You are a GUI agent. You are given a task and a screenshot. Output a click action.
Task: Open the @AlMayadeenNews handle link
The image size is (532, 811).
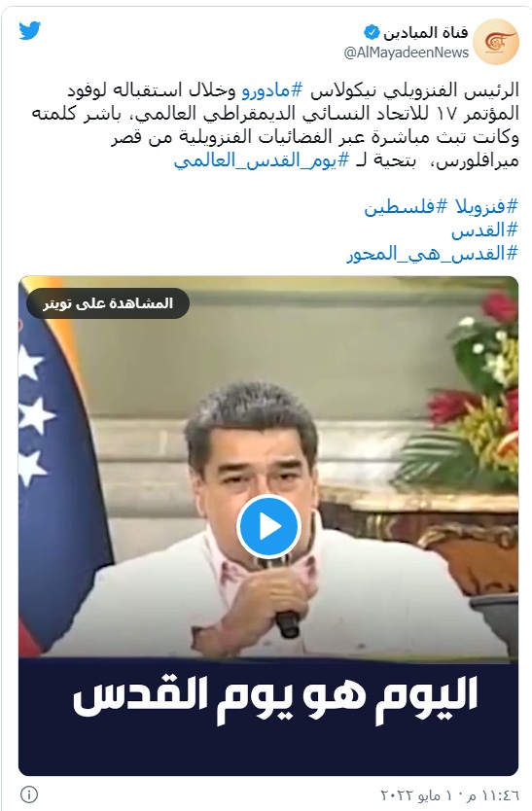coord(407,53)
